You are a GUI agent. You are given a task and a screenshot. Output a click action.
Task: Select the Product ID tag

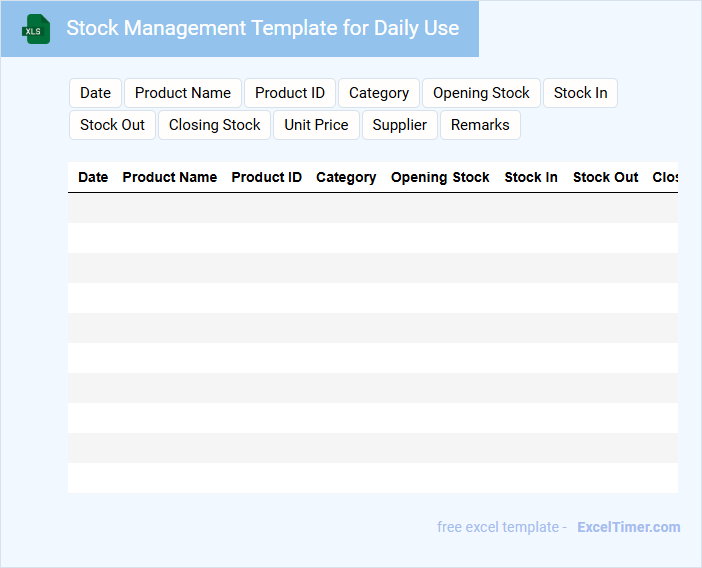pyautogui.click(x=290, y=93)
